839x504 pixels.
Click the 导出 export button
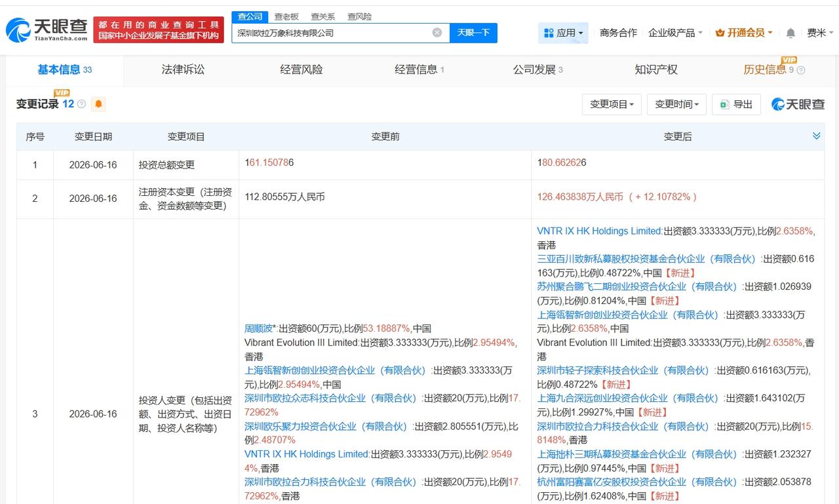[736, 104]
